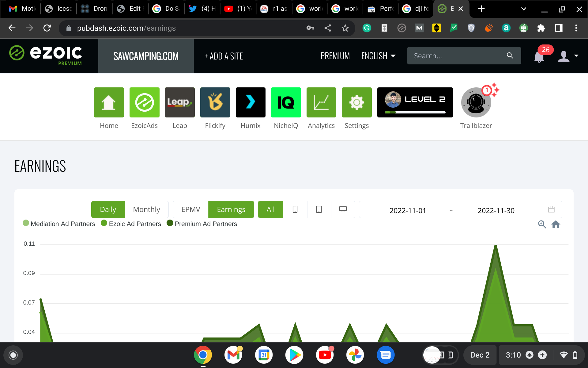This screenshot has width=588, height=368.
Task: Open the Play Store from the shelf
Action: click(x=294, y=355)
